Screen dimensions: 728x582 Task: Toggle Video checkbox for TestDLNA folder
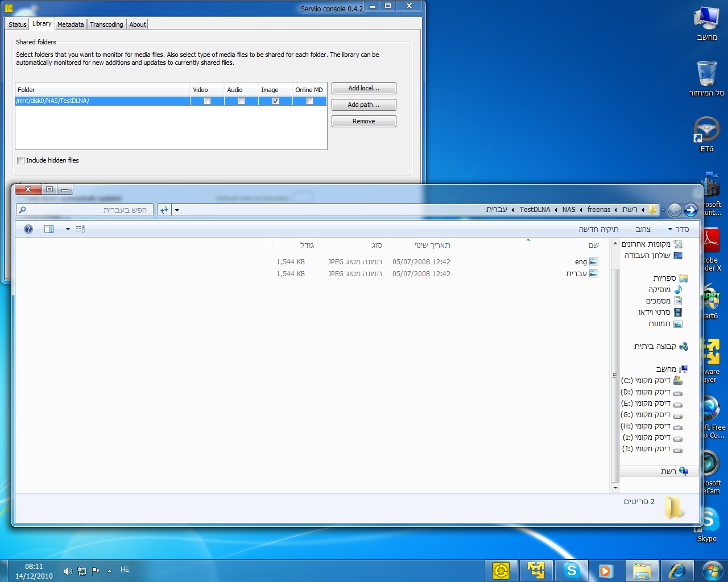point(207,101)
